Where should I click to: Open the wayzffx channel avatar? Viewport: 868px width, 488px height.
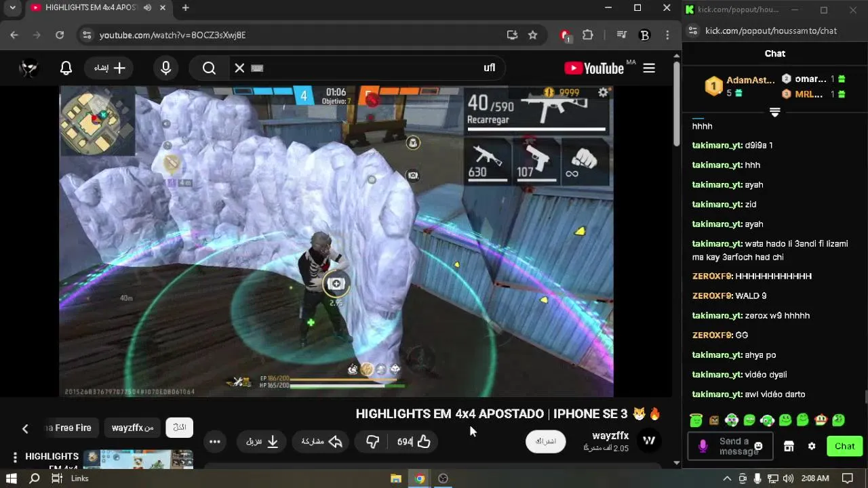649,441
